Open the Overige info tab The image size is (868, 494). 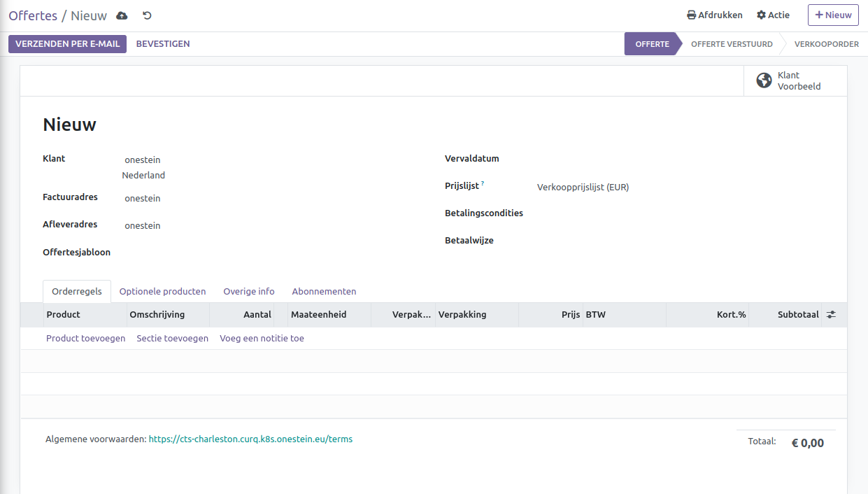(249, 292)
